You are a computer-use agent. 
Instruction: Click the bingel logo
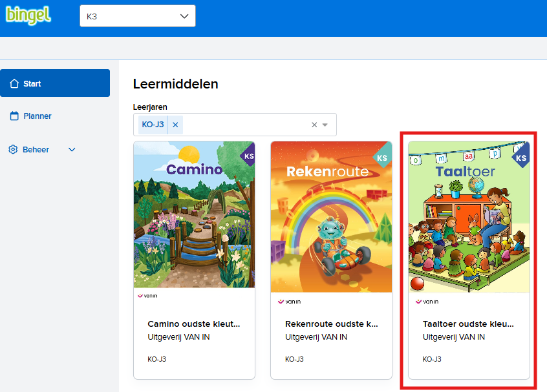click(x=28, y=15)
